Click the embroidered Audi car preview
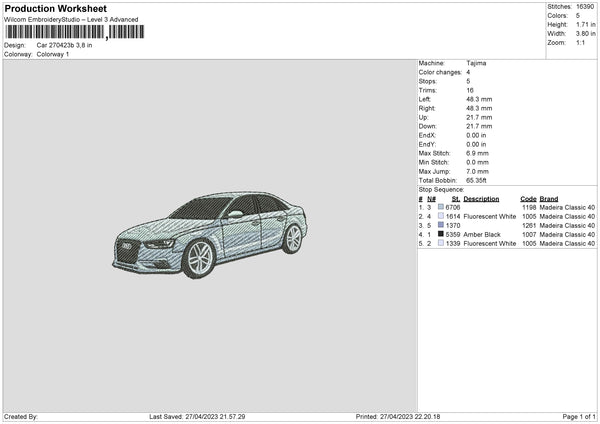Image resolution: width=600 pixels, height=424 pixels. tap(209, 235)
